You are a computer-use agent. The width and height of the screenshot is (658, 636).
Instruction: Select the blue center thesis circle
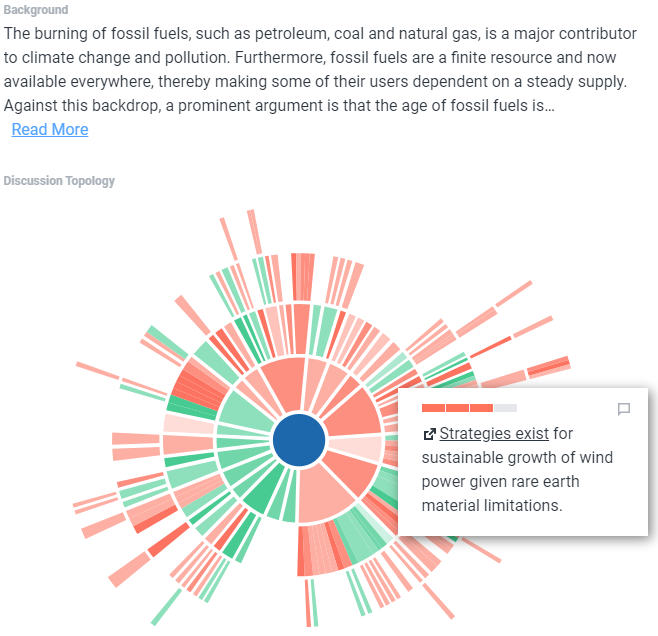click(x=299, y=440)
